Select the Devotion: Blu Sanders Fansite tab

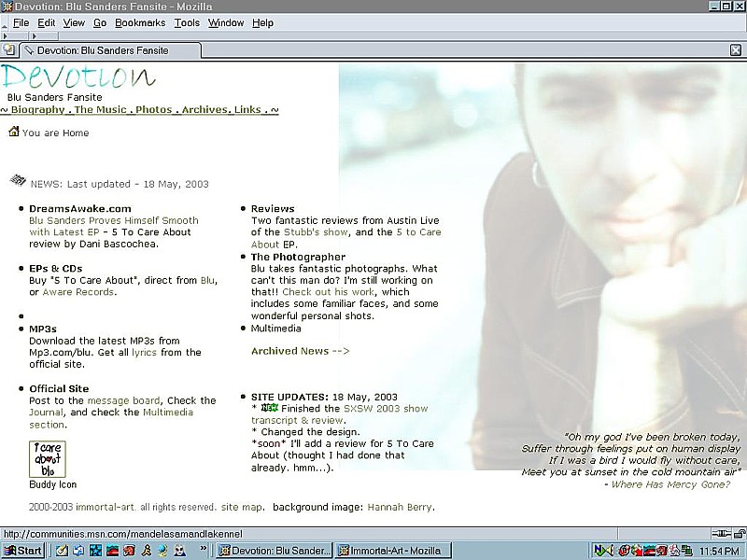[x=109, y=50]
